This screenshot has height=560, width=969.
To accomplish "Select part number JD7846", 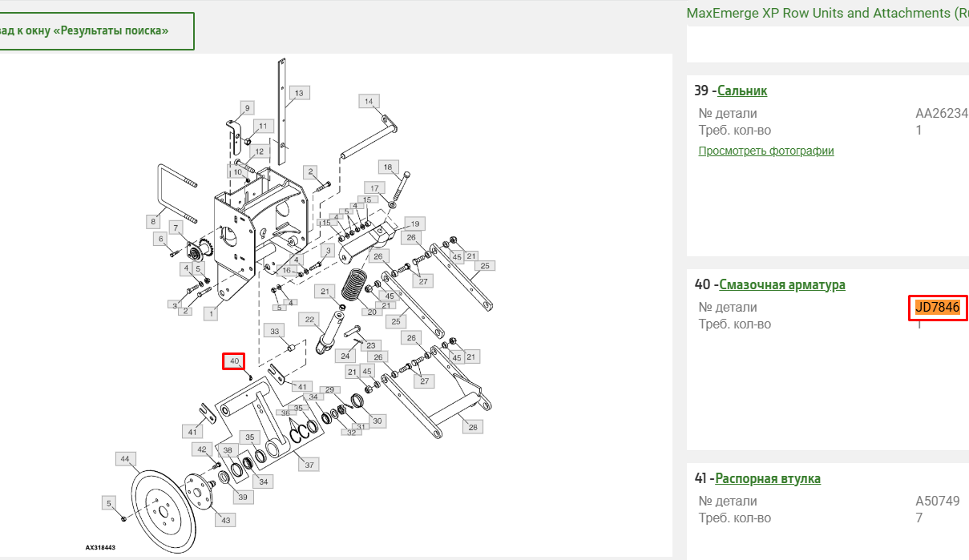I will [x=938, y=308].
